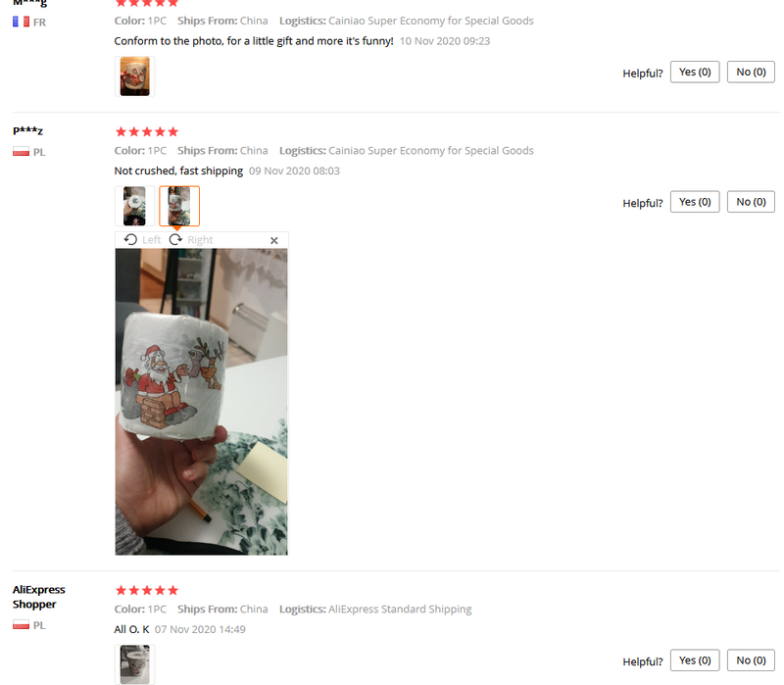Vote Yes on AliExpress Shopper's review
Screen dimensions: 784x685
coord(695,660)
